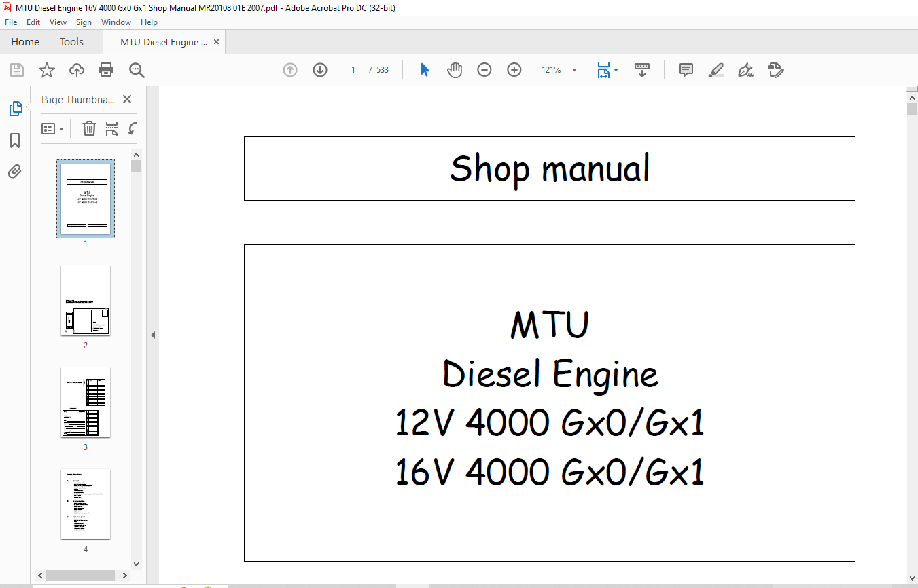The height and width of the screenshot is (588, 918).
Task: Open thumbnail options menu
Action: coord(53,128)
